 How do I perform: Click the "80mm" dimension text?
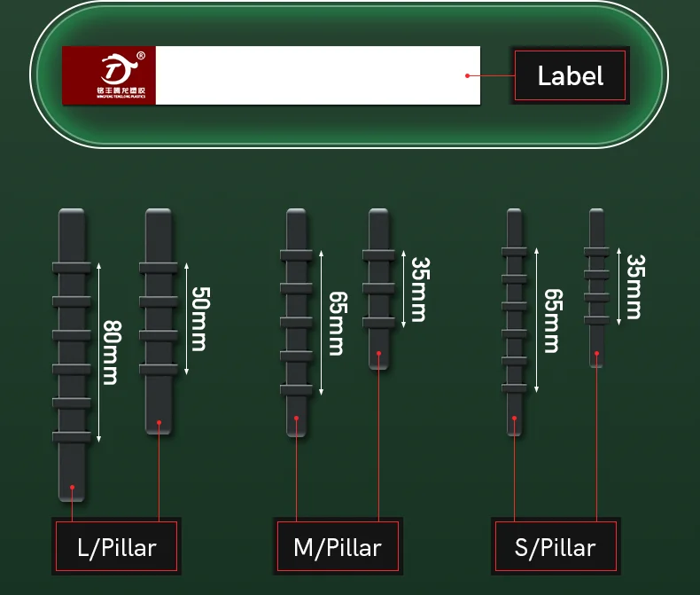point(110,351)
